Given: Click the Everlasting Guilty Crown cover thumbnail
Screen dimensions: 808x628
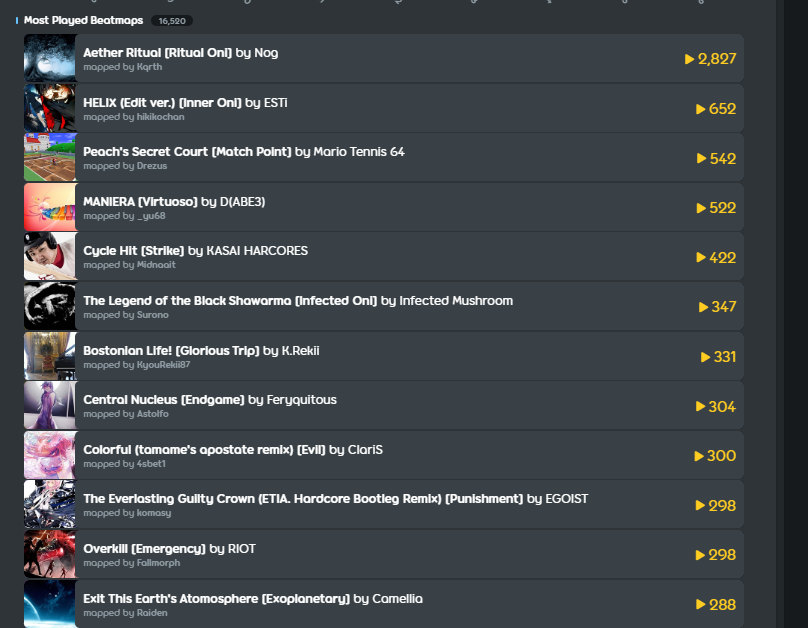Looking at the screenshot, I should pyautogui.click(x=50, y=504).
